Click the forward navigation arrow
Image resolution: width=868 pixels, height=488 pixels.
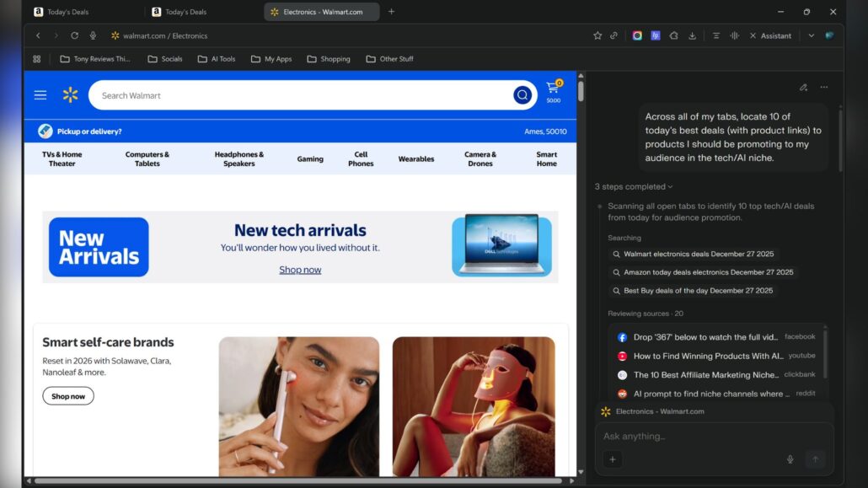(56, 35)
